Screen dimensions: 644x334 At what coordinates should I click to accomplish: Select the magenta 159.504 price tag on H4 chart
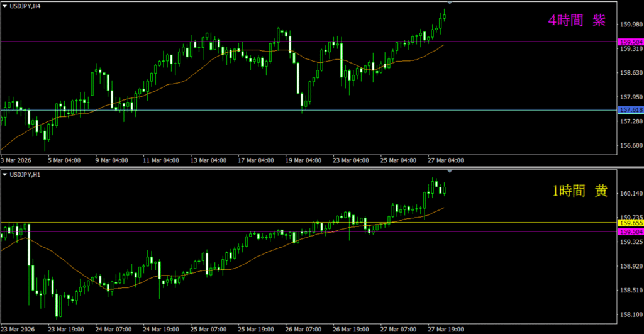(630, 42)
